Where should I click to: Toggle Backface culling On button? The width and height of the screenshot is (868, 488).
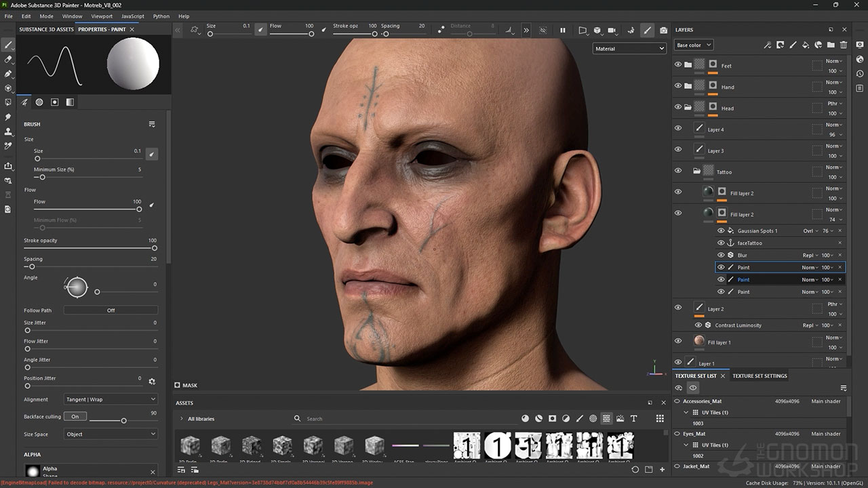pyautogui.click(x=75, y=416)
